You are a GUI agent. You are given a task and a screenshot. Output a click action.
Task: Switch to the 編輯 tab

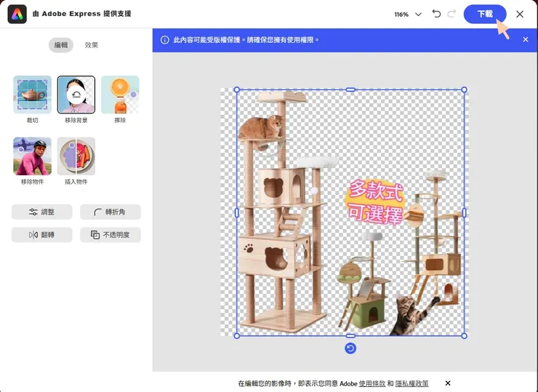[x=61, y=45]
